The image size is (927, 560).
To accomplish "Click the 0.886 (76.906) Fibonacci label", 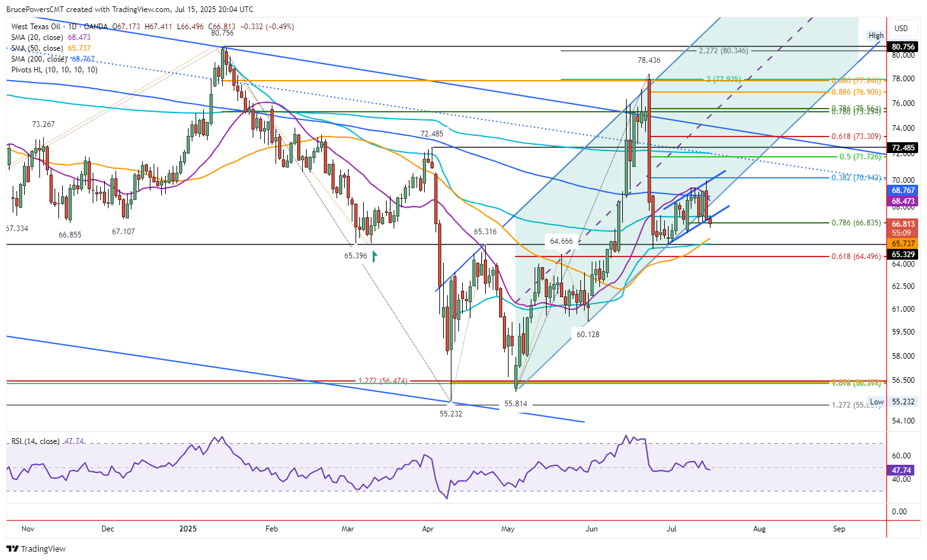I will (x=857, y=92).
